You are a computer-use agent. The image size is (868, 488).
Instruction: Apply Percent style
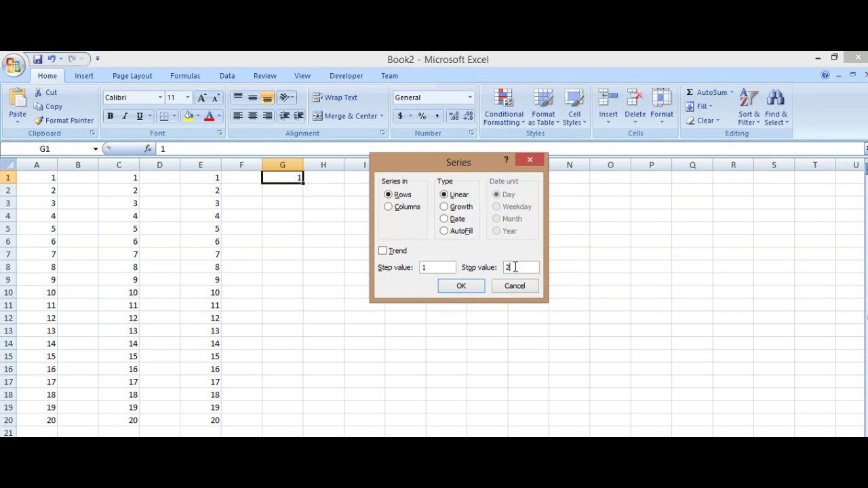click(x=422, y=117)
